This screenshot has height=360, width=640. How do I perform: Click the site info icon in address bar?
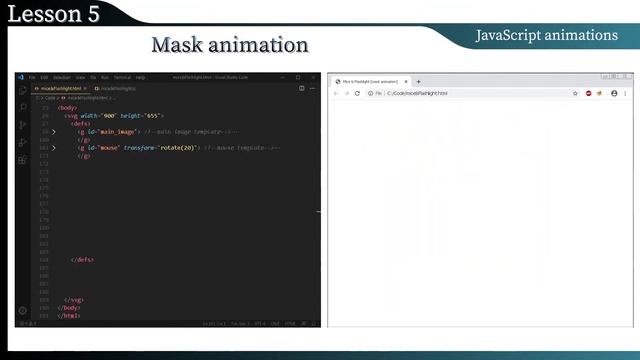click(370, 93)
